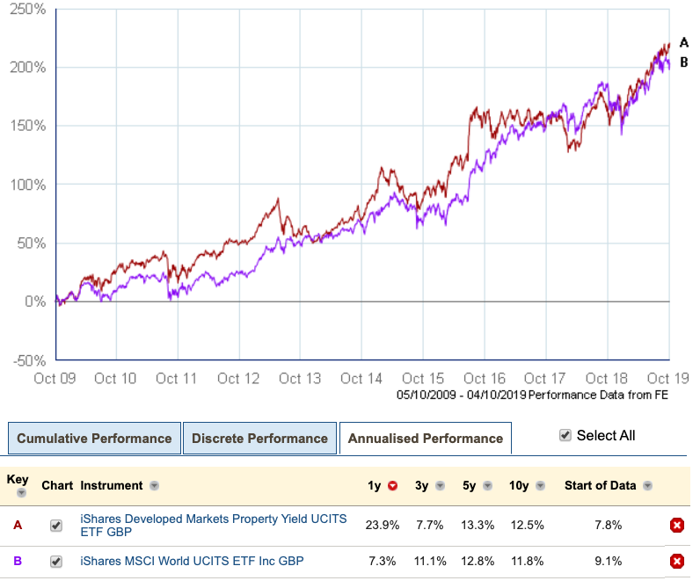Untick chart checkbox for instrument A

[x=56, y=526]
